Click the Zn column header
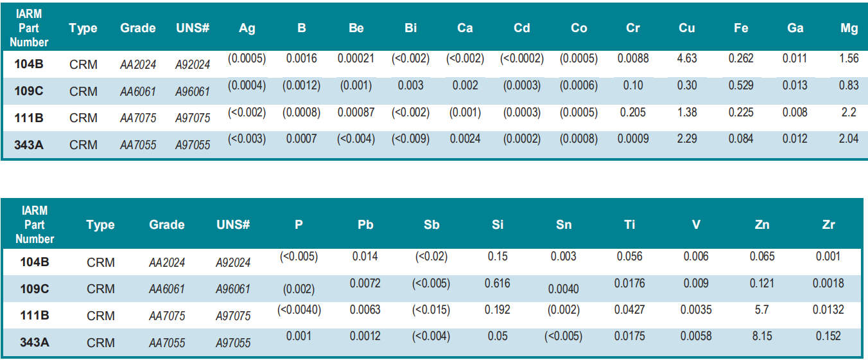The width and height of the screenshot is (868, 360). click(x=762, y=225)
